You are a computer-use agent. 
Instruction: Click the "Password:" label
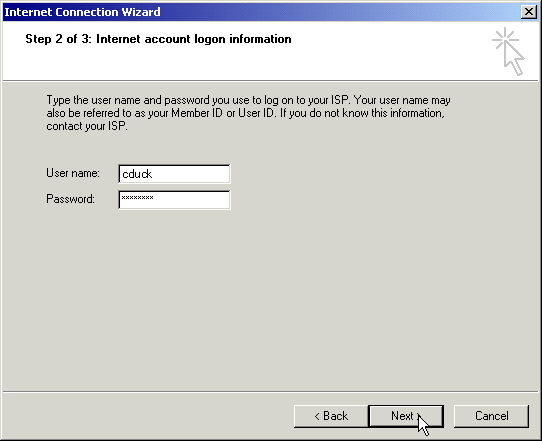tap(70, 199)
